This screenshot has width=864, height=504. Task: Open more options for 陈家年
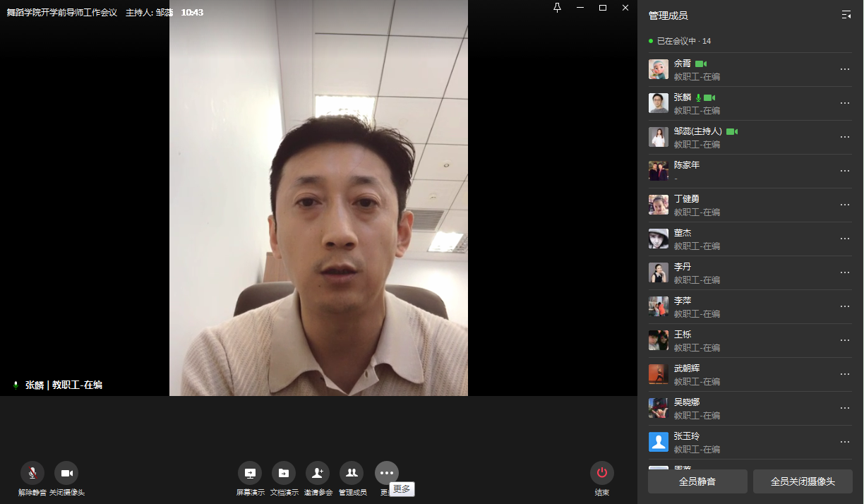844,171
